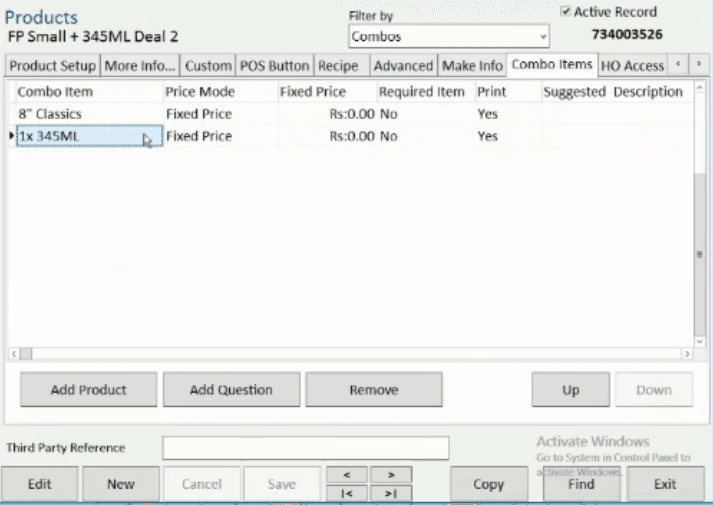Switch to the Product Setup tab
Screen dimensions: 713x505
[x=53, y=66]
